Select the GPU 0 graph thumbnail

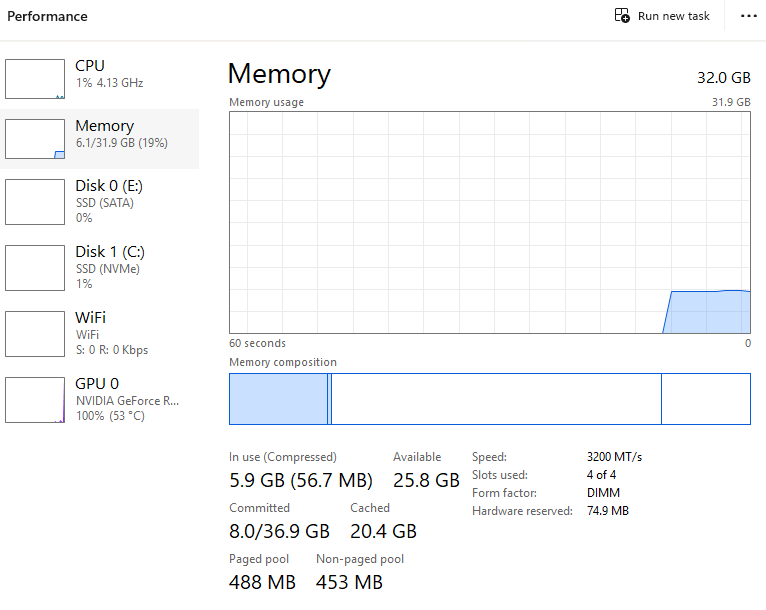(35, 400)
